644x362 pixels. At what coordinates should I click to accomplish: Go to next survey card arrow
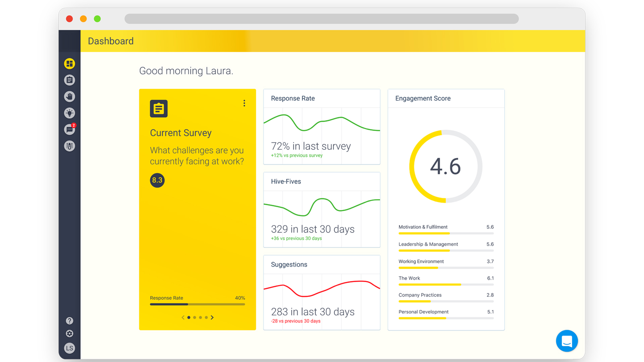click(x=212, y=317)
